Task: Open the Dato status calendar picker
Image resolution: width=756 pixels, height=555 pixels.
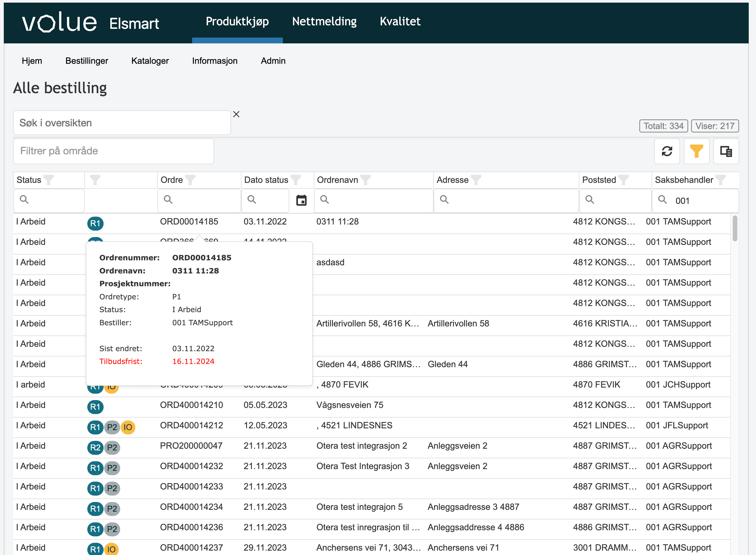Action: pyautogui.click(x=301, y=200)
